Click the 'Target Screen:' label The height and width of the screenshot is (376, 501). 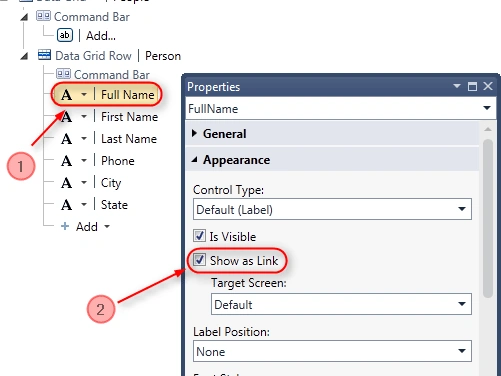coord(249,283)
